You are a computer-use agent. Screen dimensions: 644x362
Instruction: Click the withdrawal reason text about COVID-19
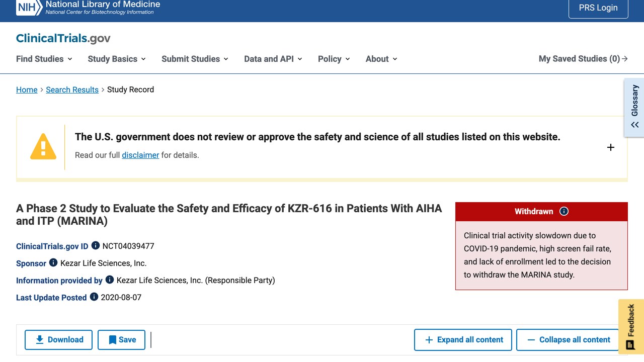click(x=537, y=255)
